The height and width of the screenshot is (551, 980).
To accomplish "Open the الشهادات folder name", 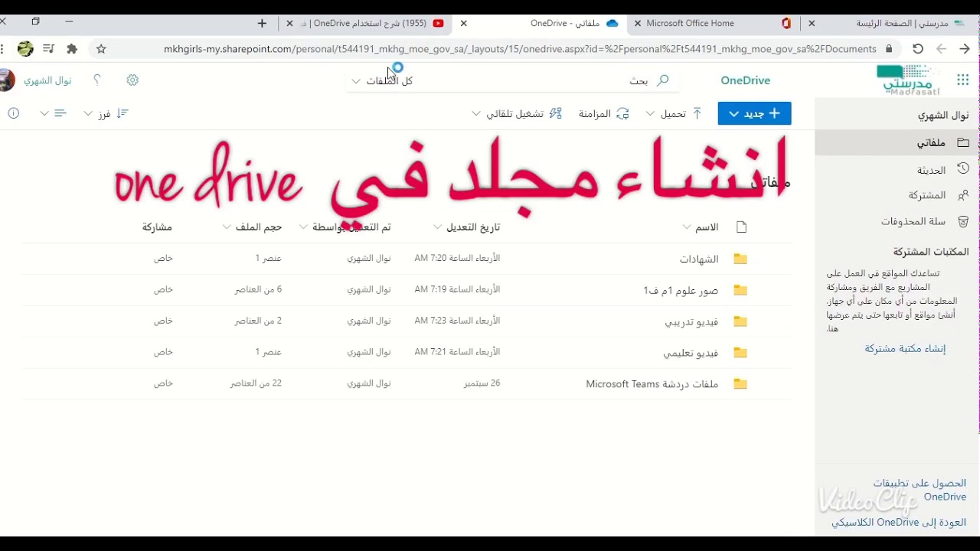I will tap(699, 259).
